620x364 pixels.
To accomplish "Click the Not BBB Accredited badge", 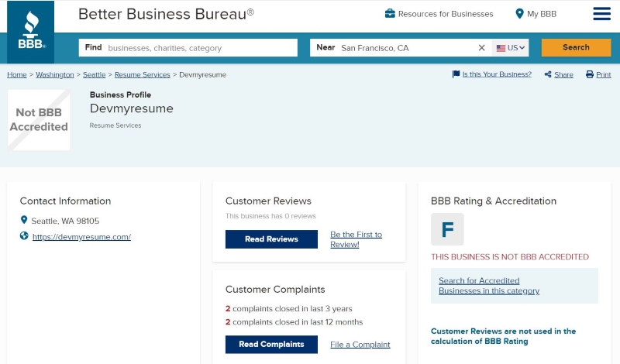I will click(39, 120).
